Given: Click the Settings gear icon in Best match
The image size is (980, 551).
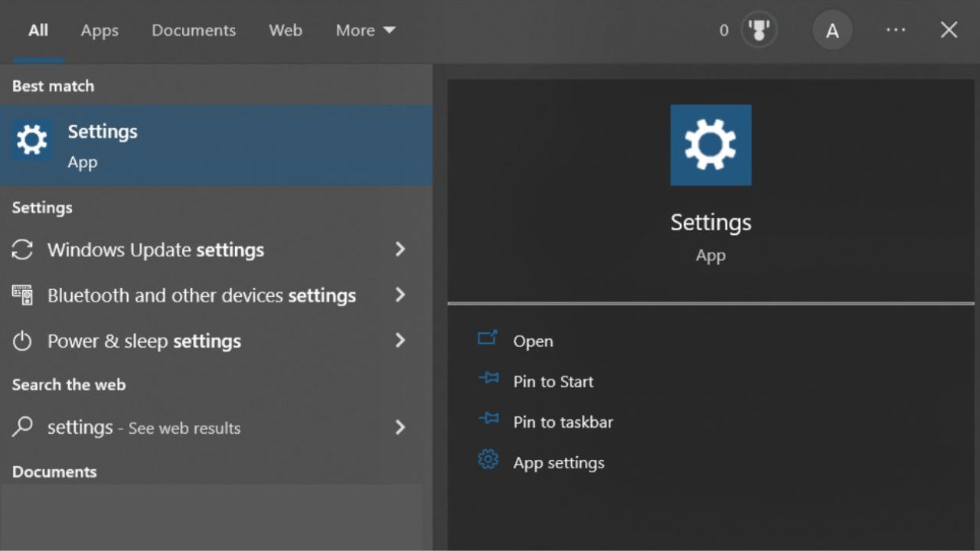Looking at the screenshot, I should [x=31, y=141].
